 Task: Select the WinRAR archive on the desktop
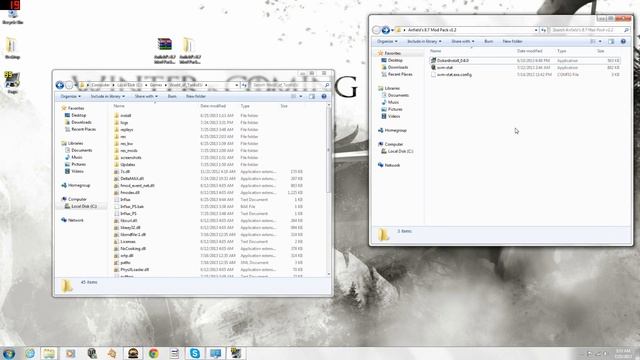tap(164, 51)
